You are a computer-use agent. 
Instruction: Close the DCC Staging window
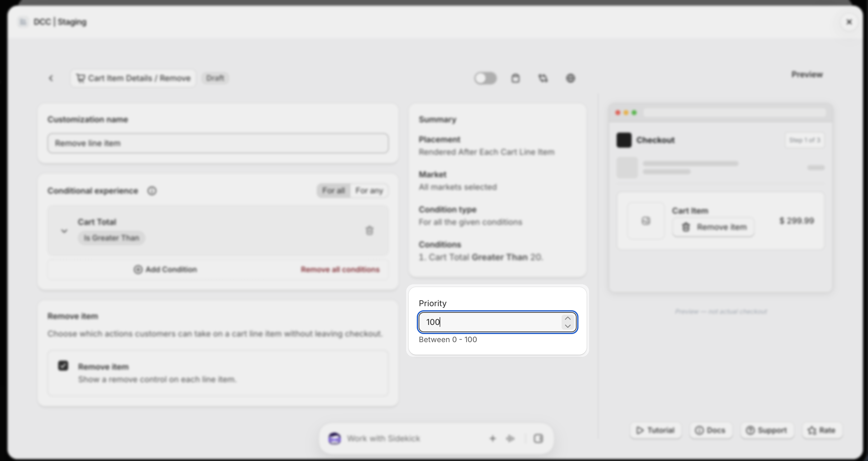point(849,22)
